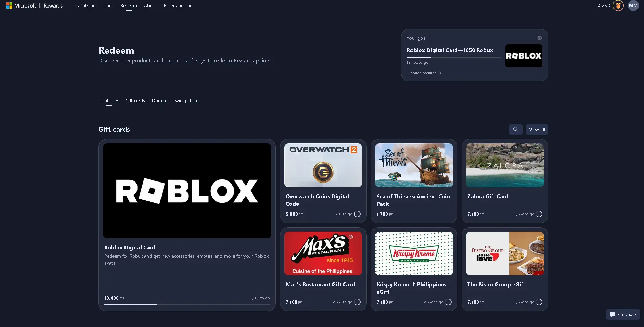644x327 pixels.
Task: Click the Rewards link in the header
Action: coord(53,5)
